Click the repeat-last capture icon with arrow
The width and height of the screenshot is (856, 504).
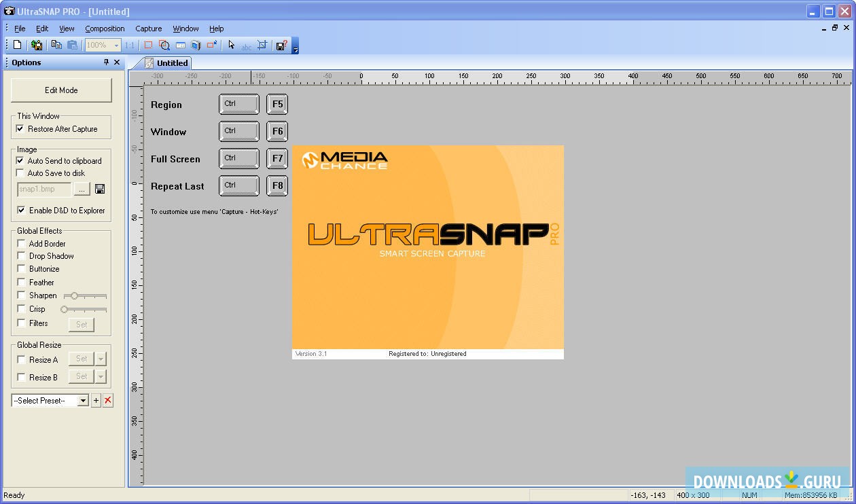[210, 45]
